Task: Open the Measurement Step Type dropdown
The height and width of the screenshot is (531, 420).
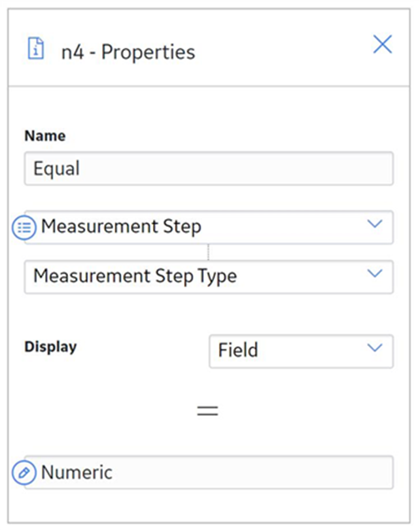Action: pos(209,277)
